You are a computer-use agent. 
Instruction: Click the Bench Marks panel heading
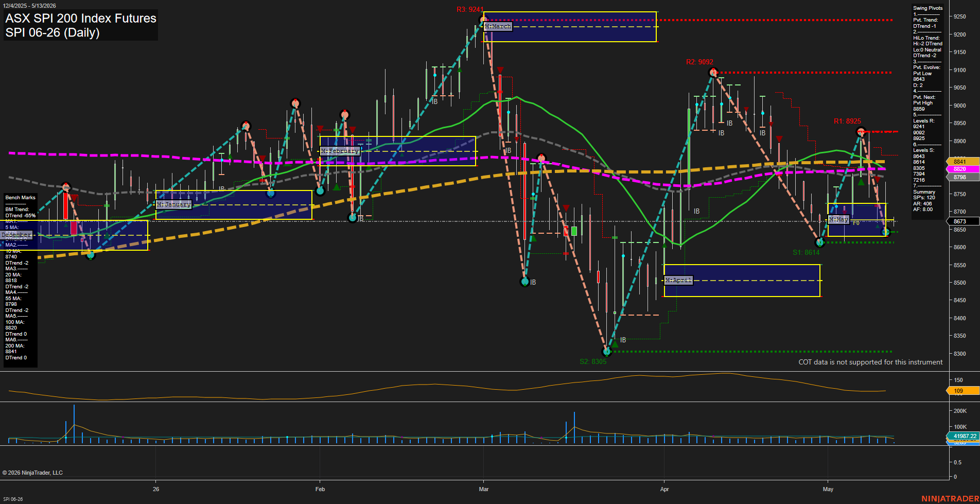point(20,198)
